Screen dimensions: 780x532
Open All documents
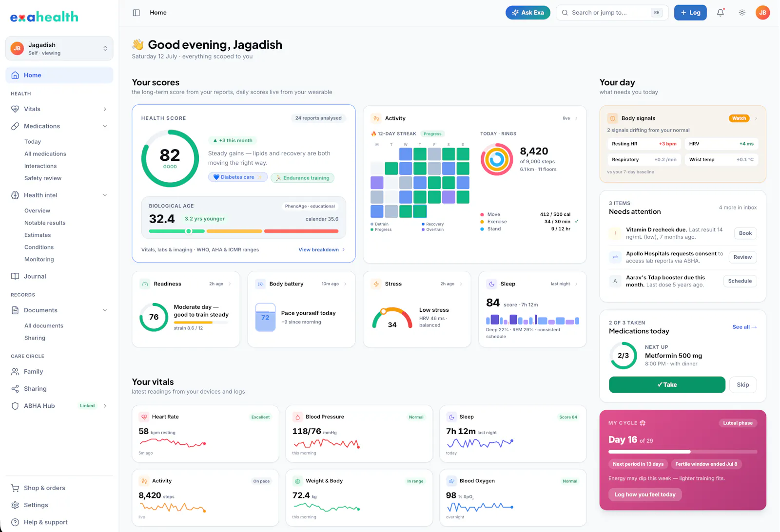pos(44,326)
